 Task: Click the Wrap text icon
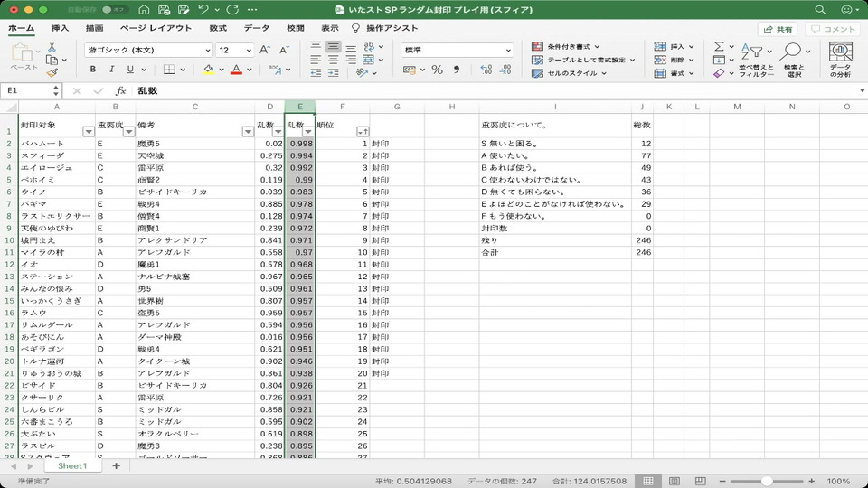(369, 46)
